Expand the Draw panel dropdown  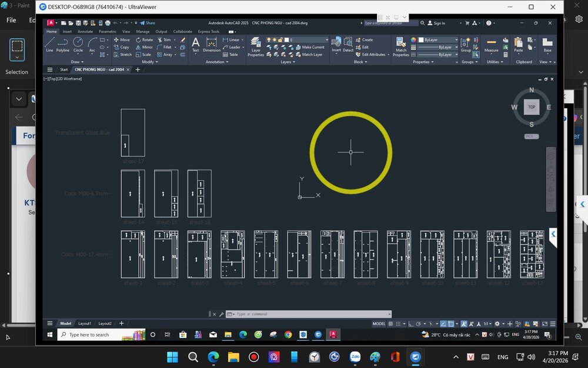(77, 62)
